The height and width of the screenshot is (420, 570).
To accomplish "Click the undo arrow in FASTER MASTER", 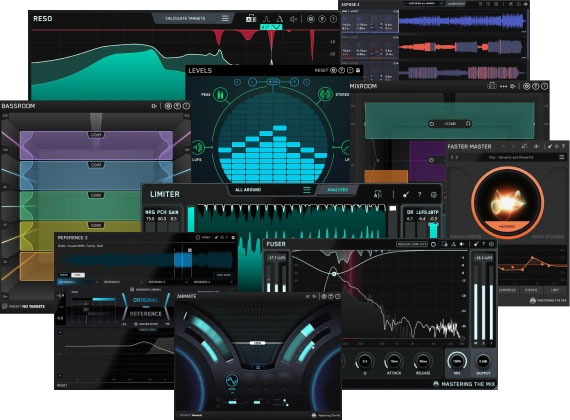I will pyautogui.click(x=504, y=146).
